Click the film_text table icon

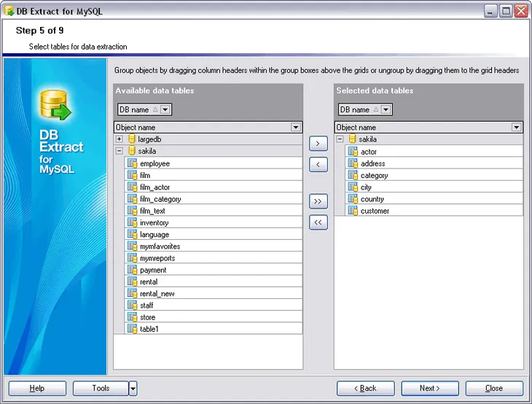coord(132,211)
